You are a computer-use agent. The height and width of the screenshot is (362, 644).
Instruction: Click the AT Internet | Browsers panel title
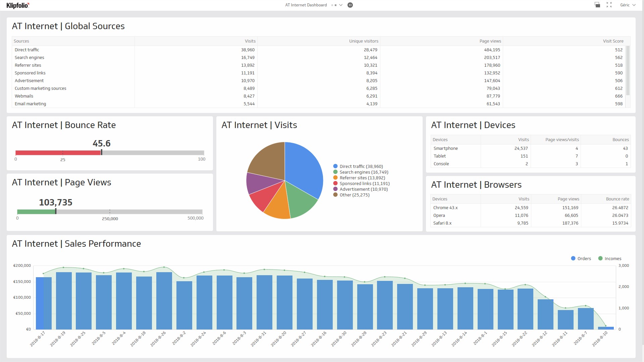tap(476, 185)
